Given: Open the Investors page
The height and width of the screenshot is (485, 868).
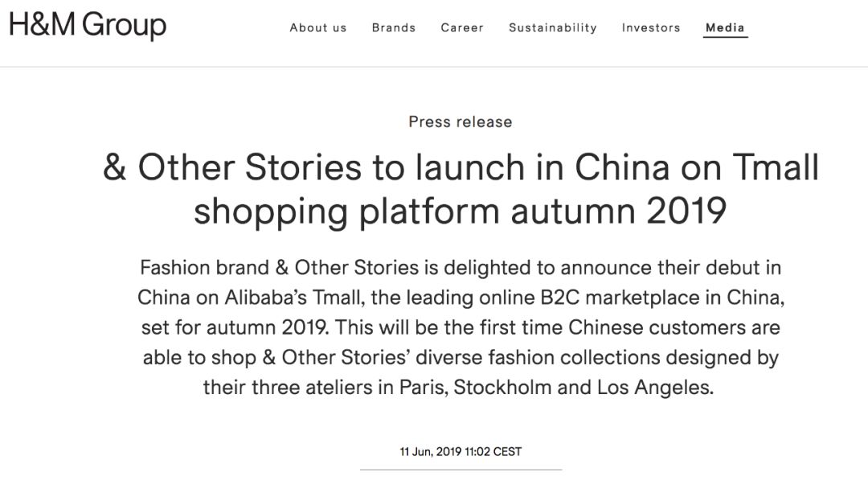Looking at the screenshot, I should (650, 28).
